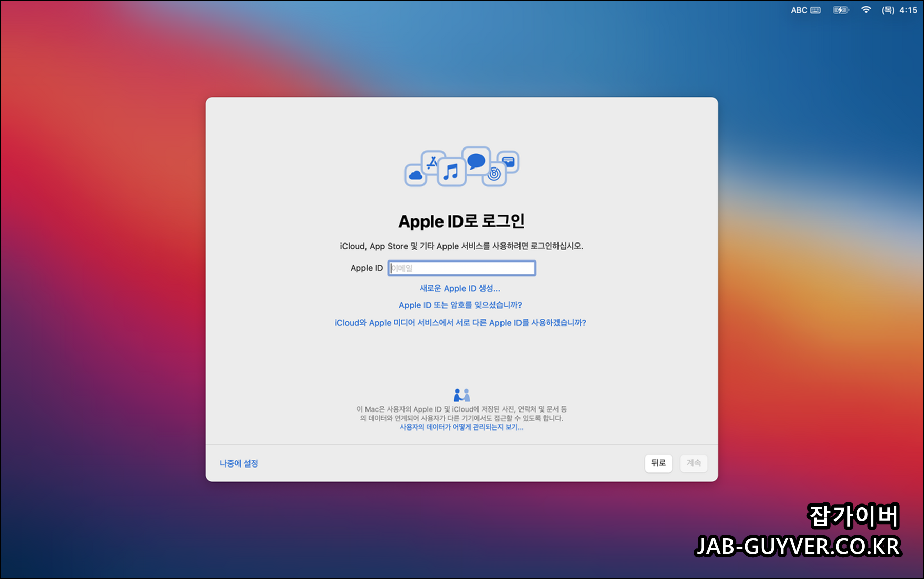Click the '뒤로' back button
924x579 pixels.
658,463
